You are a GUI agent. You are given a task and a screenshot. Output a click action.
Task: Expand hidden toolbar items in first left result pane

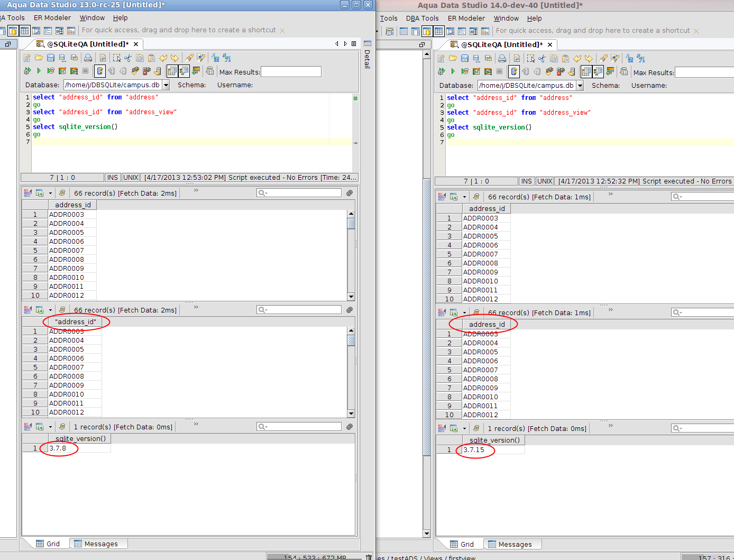[196, 190]
